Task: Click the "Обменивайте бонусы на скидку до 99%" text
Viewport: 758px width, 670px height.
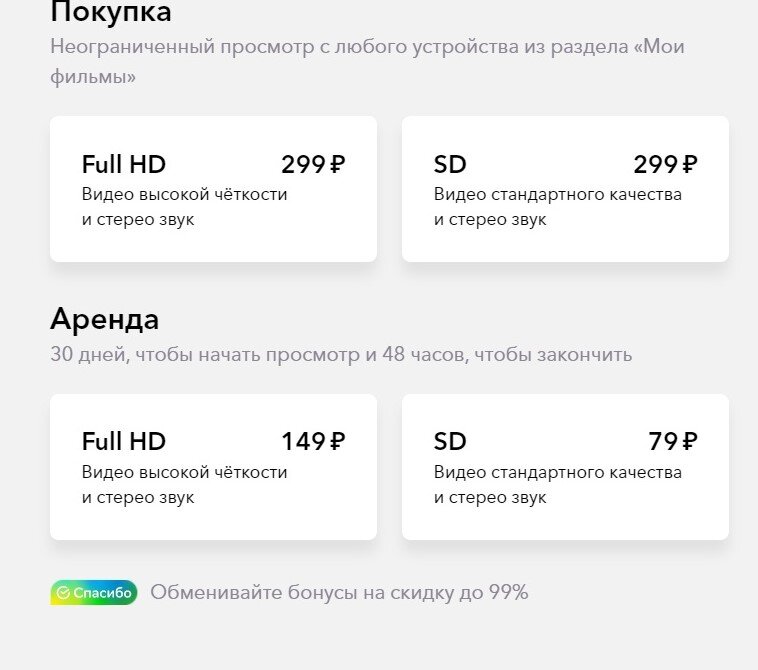Action: 339,592
